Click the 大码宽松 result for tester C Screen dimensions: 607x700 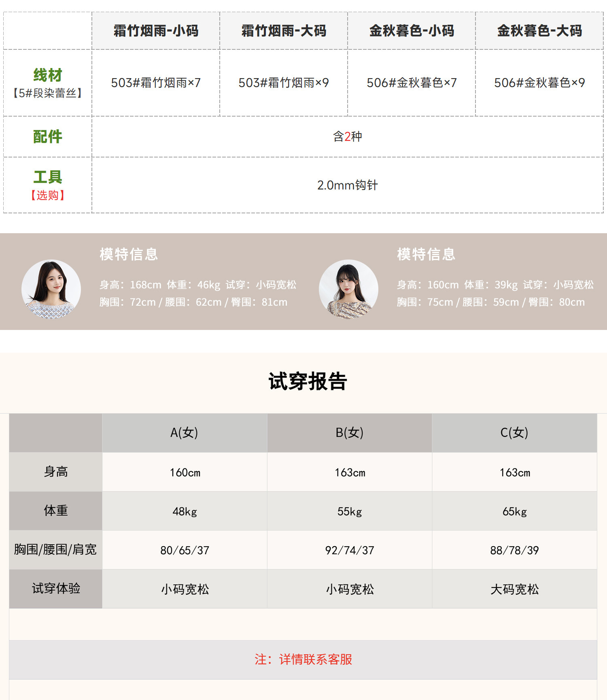tap(514, 589)
